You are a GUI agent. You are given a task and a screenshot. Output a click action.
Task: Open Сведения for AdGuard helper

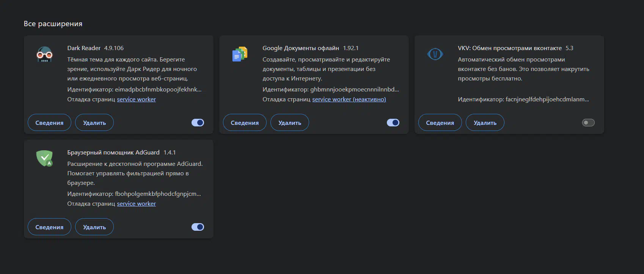49,227
